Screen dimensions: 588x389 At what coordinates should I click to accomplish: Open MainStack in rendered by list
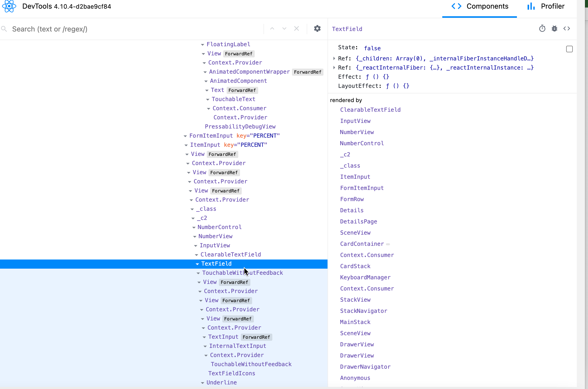(x=355, y=322)
